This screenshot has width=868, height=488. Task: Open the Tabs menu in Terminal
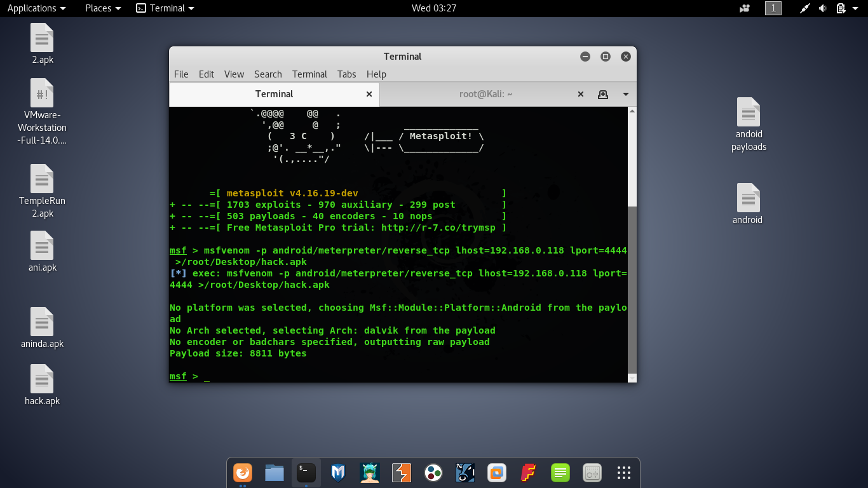pyautogui.click(x=347, y=74)
